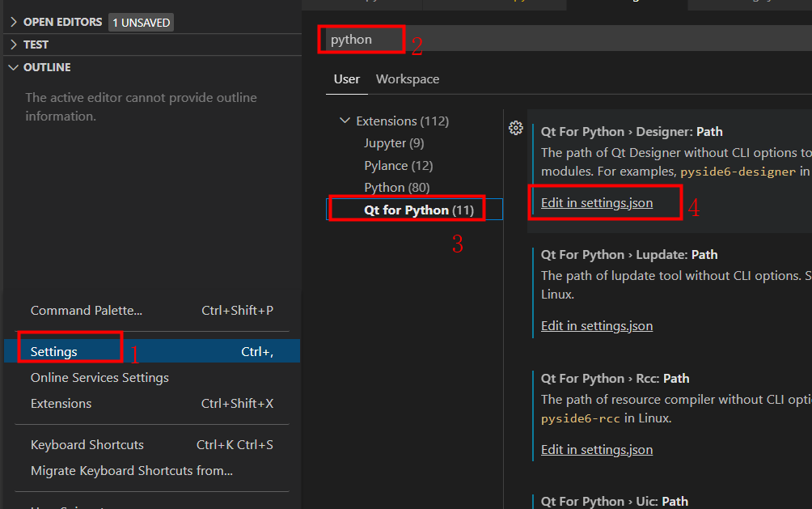Open the Command Palette
The height and width of the screenshot is (509, 812).
tap(86, 310)
